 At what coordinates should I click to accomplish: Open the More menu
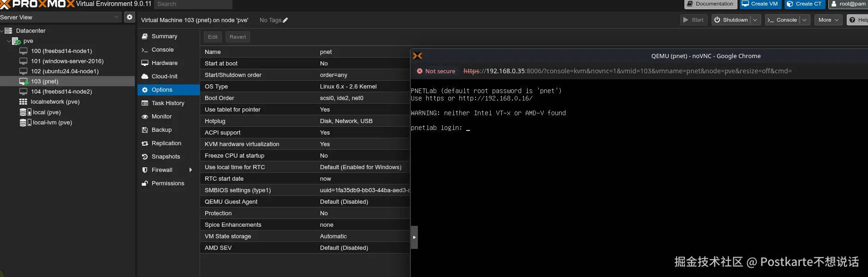pyautogui.click(x=828, y=20)
